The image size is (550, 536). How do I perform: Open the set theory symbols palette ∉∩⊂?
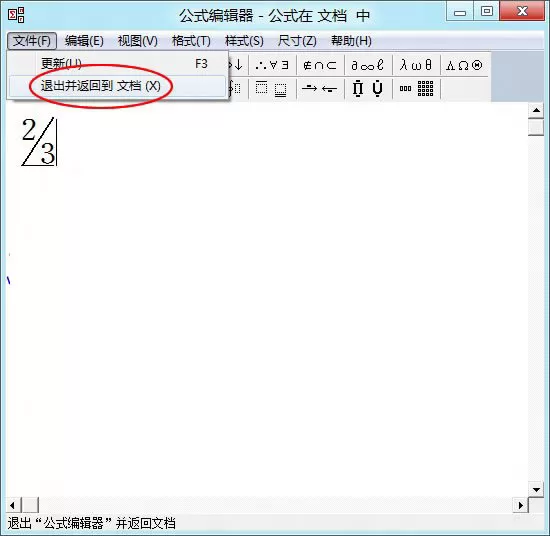click(x=320, y=65)
